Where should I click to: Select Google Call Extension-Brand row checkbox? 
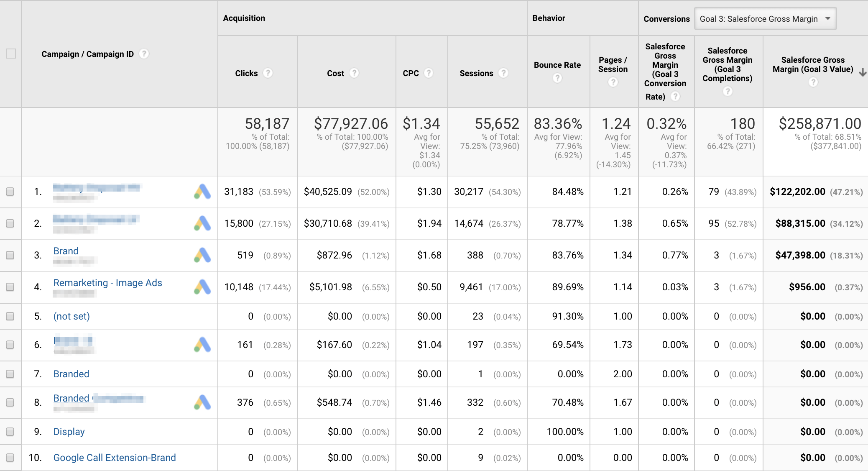(10, 458)
